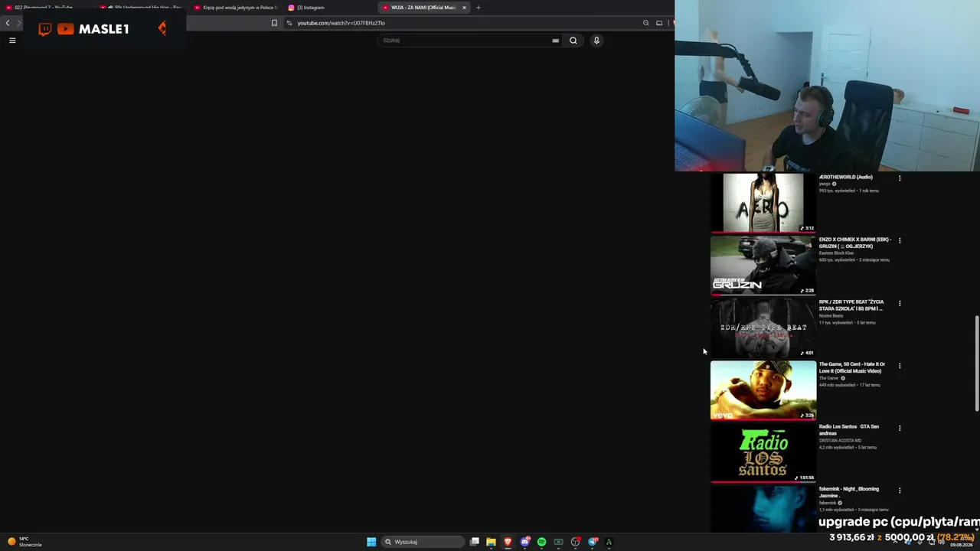Viewport: 980px width, 551px height.
Task: Open the Radio Los Santos GTA San Andreas title
Action: coord(849,430)
